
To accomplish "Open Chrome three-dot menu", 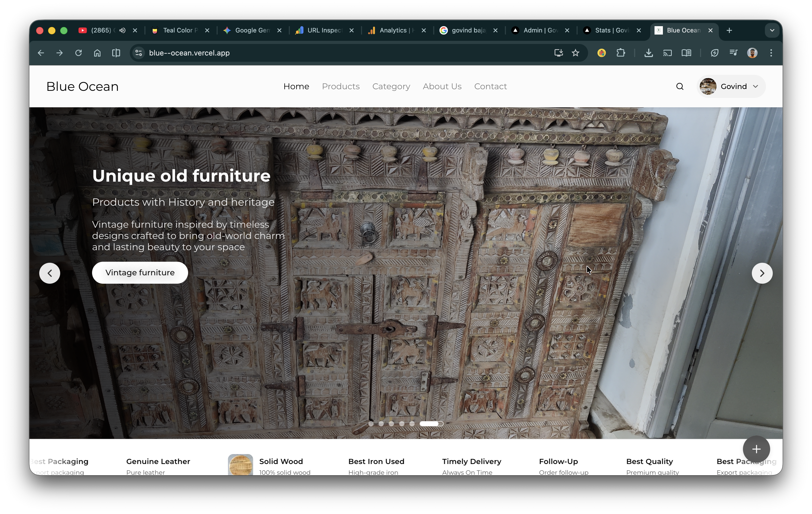I will click(x=771, y=53).
